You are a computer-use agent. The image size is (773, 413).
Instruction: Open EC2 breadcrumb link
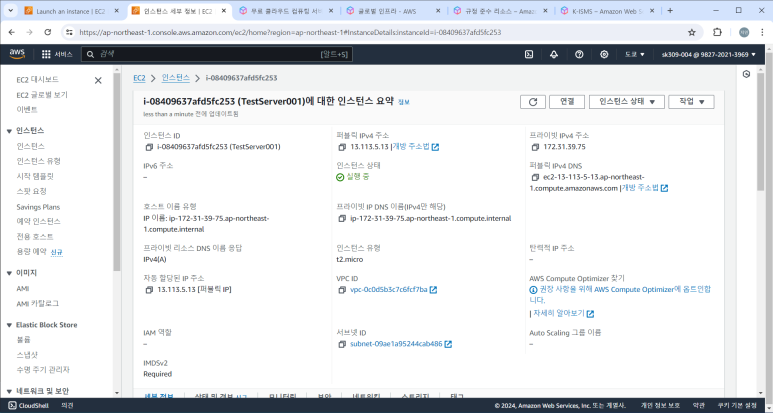pos(139,78)
